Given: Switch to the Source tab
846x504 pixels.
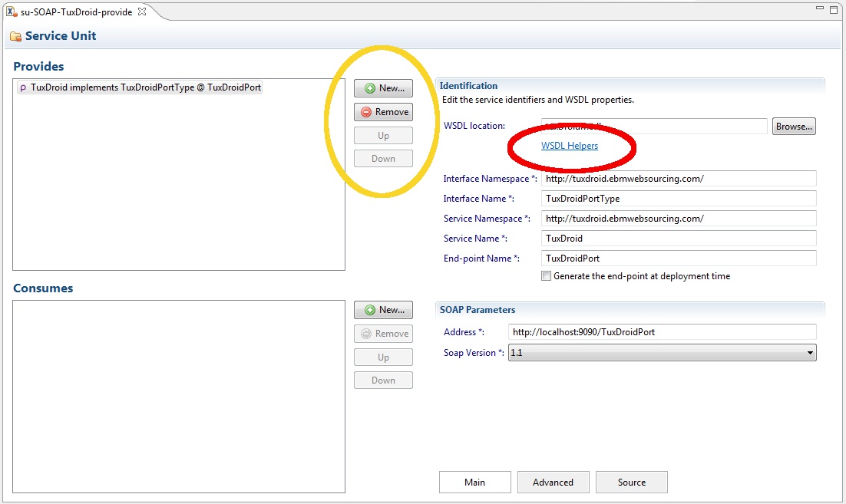Looking at the screenshot, I should point(631,483).
